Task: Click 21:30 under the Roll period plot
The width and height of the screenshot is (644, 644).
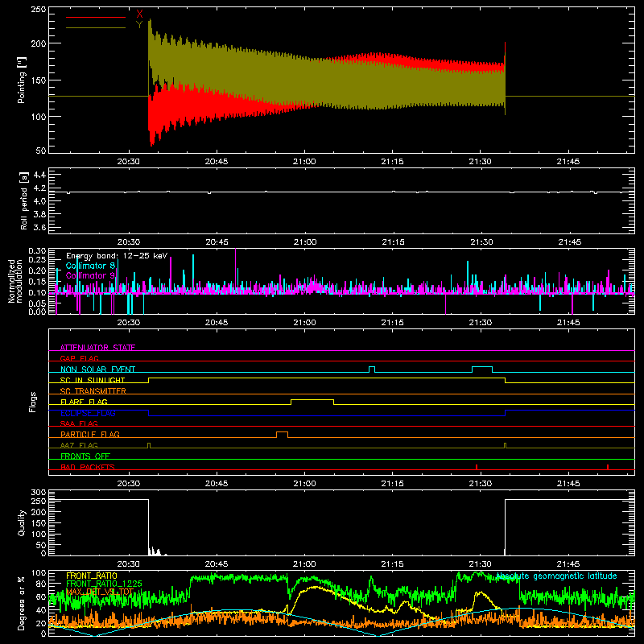Action: 481,242
